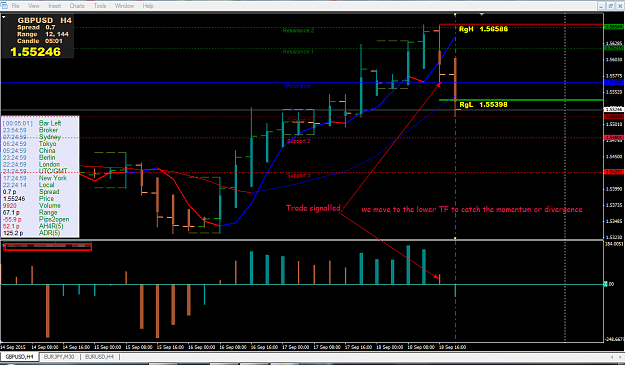This screenshot has height=365, width=625.
Task: Open the View menu
Action: 34,6
